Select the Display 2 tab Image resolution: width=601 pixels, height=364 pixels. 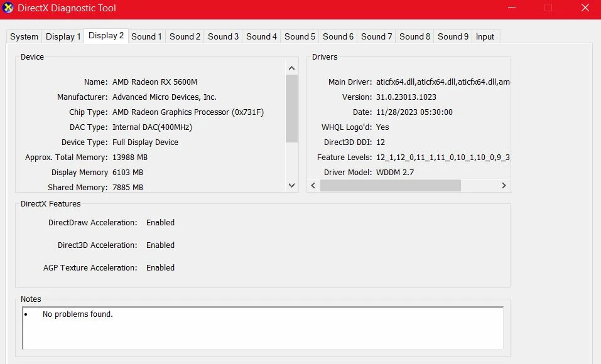coord(106,36)
